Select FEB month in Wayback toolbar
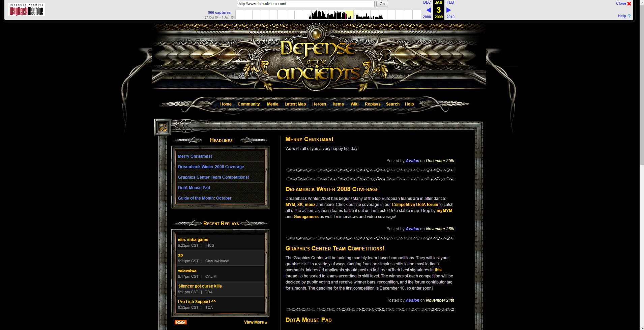 [450, 2]
